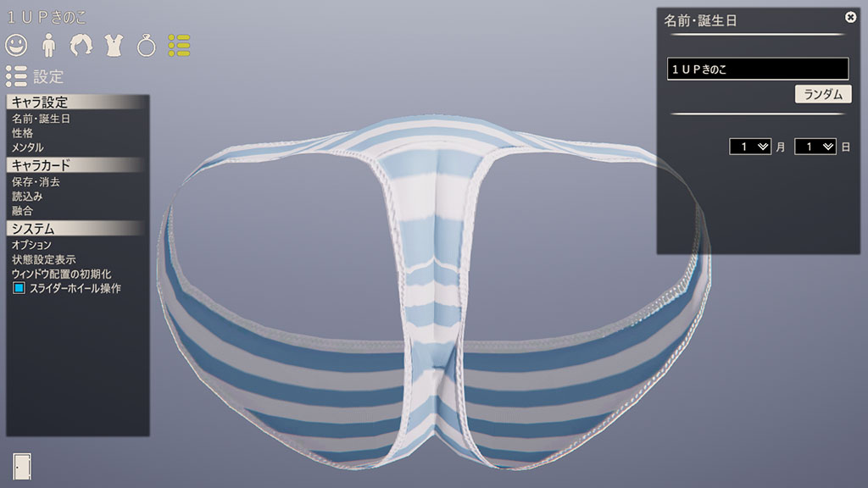
Task: Open the birth day dropdown
Action: point(815,147)
